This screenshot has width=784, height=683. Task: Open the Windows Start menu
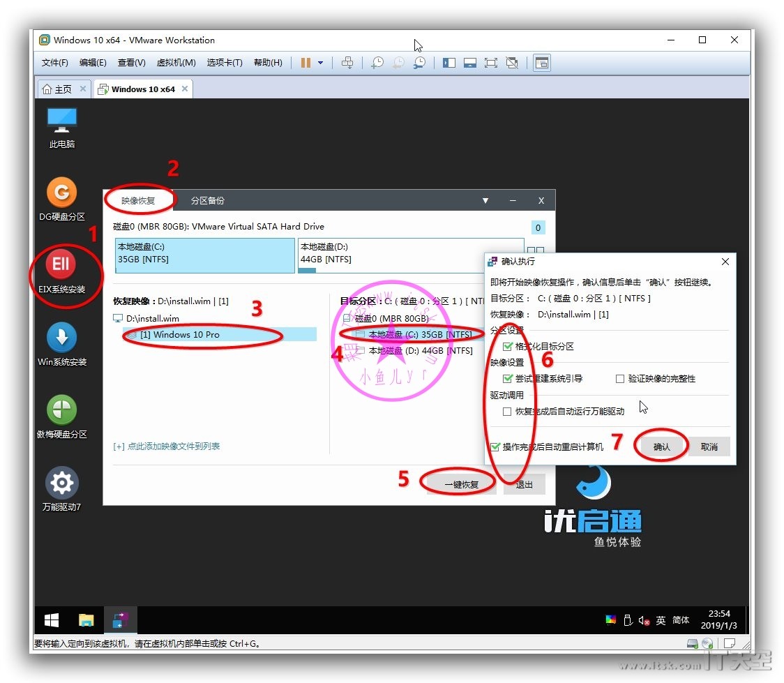52,620
